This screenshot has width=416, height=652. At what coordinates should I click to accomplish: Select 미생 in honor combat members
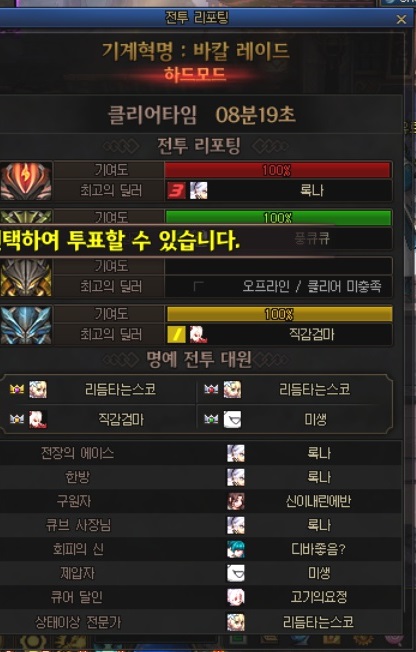click(x=315, y=419)
